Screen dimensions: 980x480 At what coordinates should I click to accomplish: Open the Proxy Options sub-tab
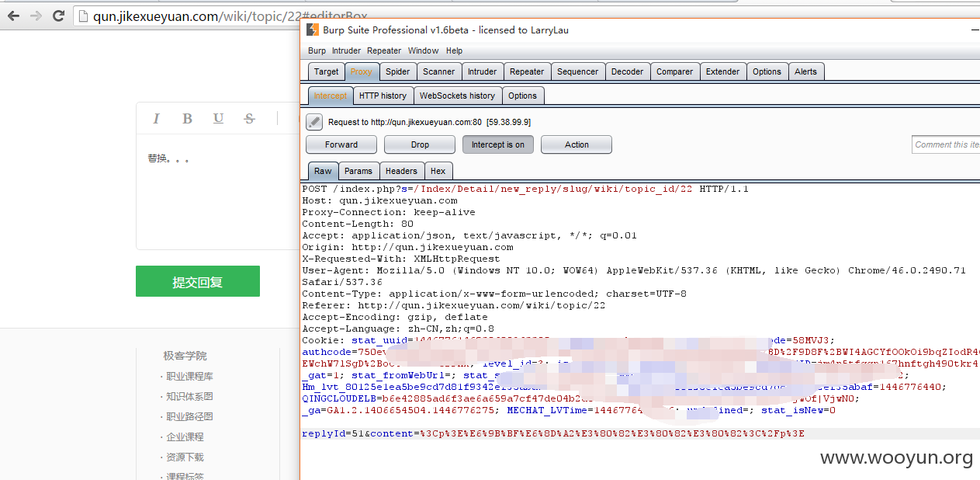[522, 96]
